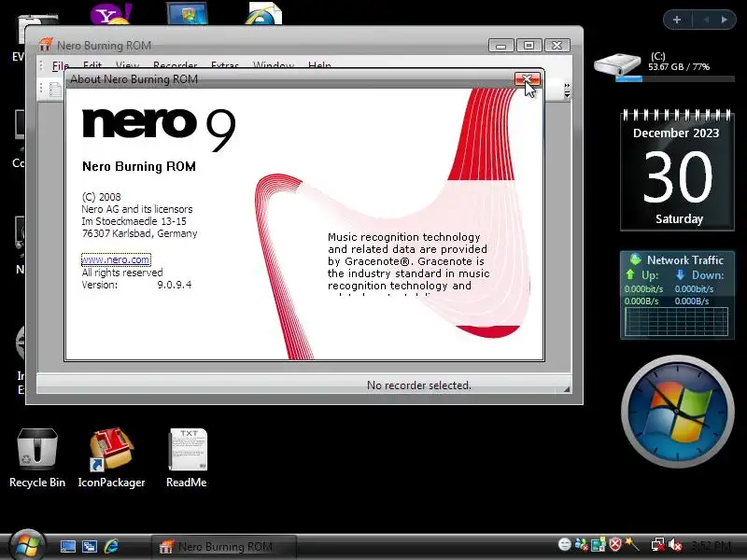The width and height of the screenshot is (747, 560).
Task: Minimize the Nero Burning ROM window
Action: (501, 45)
